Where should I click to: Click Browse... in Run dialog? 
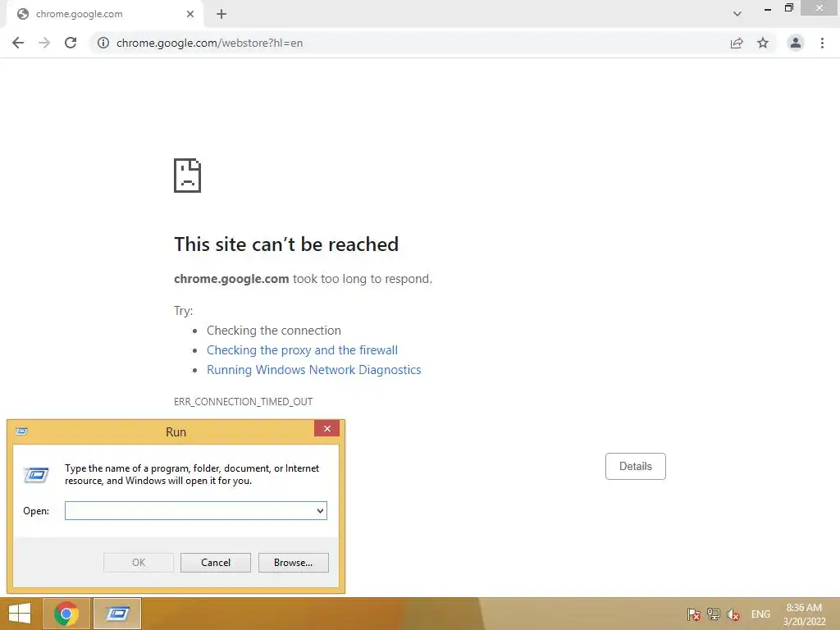(x=293, y=563)
